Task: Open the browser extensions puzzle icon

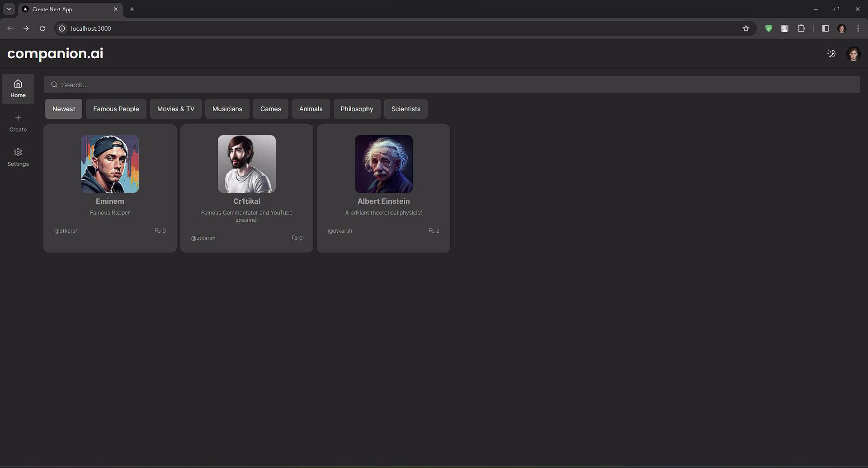Action: coord(801,28)
